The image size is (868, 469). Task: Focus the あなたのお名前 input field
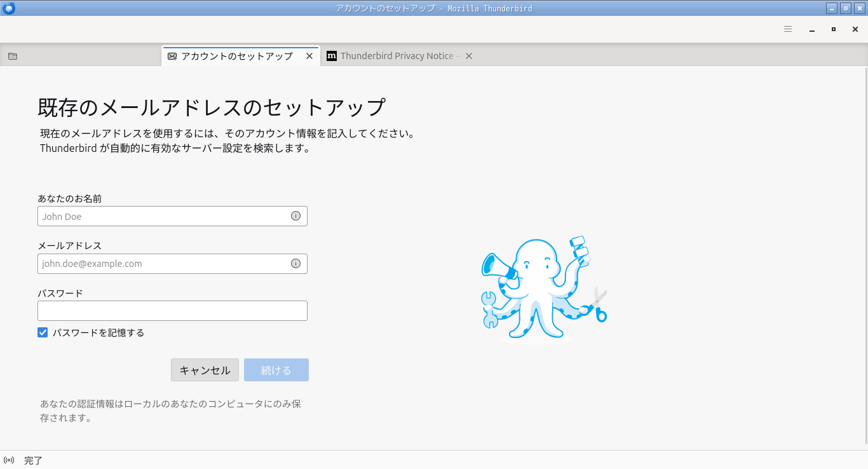172,216
